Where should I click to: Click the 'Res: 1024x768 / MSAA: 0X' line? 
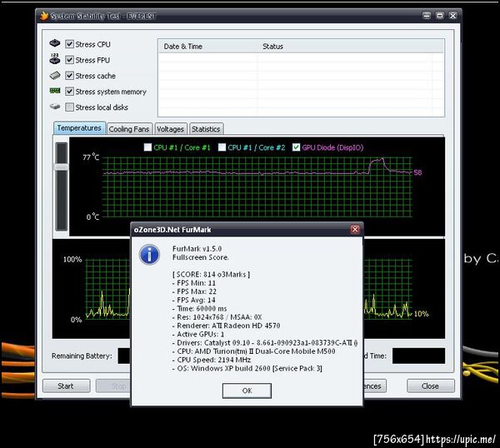(217, 317)
